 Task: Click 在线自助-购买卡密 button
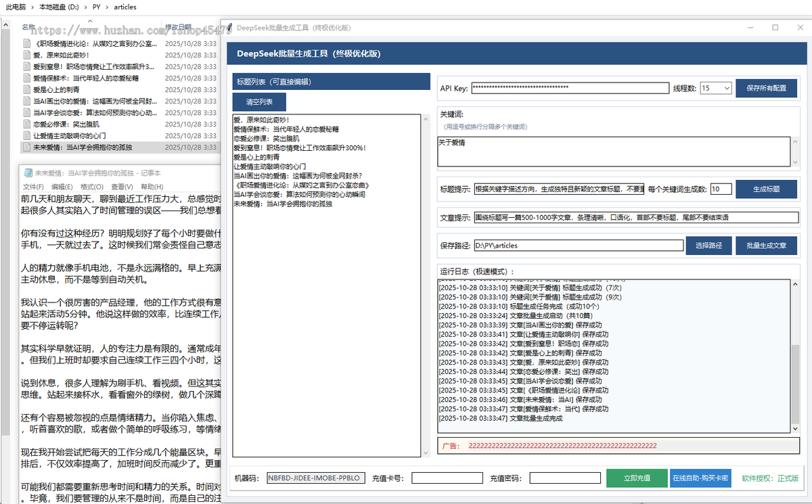[701, 478]
